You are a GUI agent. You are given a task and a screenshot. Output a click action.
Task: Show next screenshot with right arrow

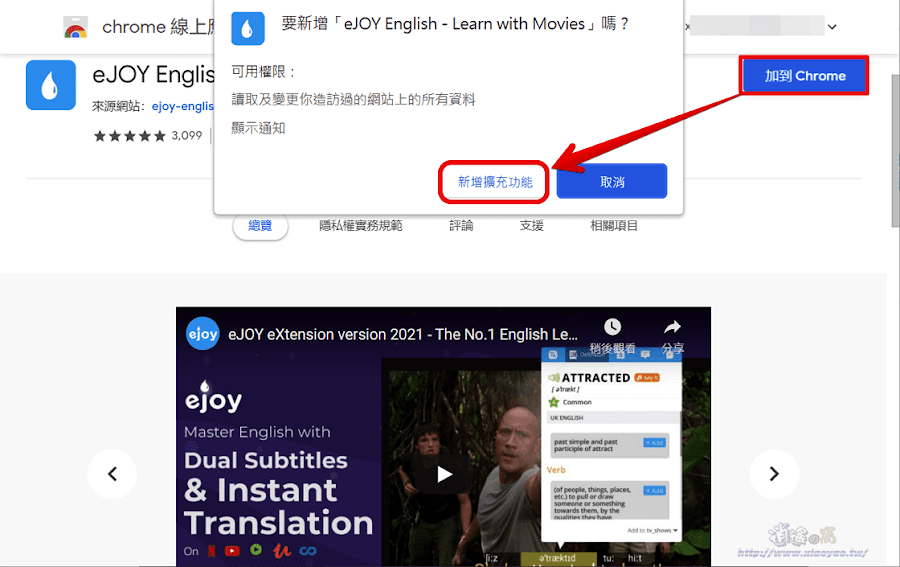[x=774, y=474]
